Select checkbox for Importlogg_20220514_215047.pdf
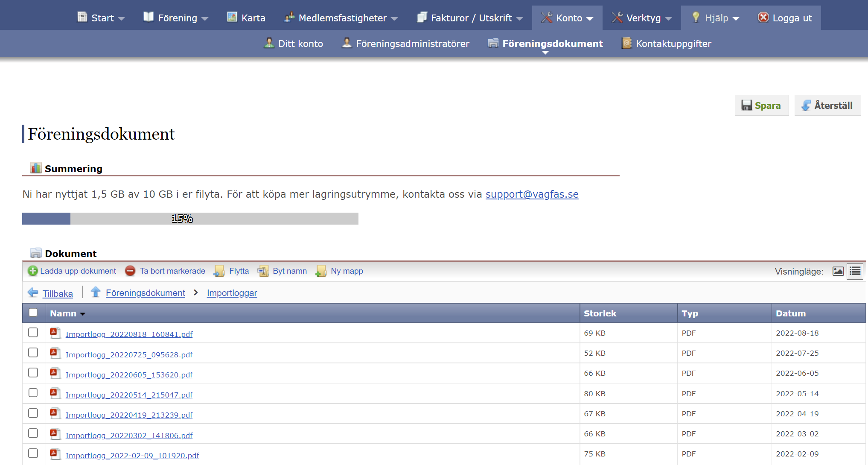868x465 pixels. tap(33, 393)
